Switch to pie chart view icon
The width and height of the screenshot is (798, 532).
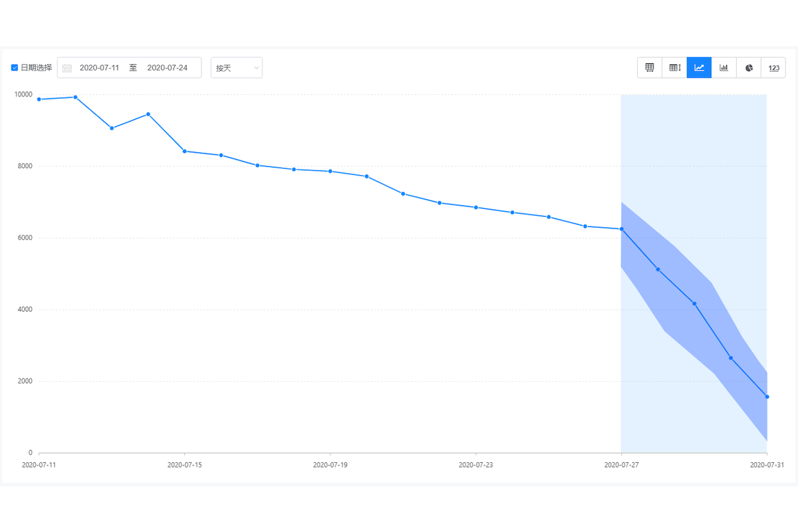[x=749, y=68]
